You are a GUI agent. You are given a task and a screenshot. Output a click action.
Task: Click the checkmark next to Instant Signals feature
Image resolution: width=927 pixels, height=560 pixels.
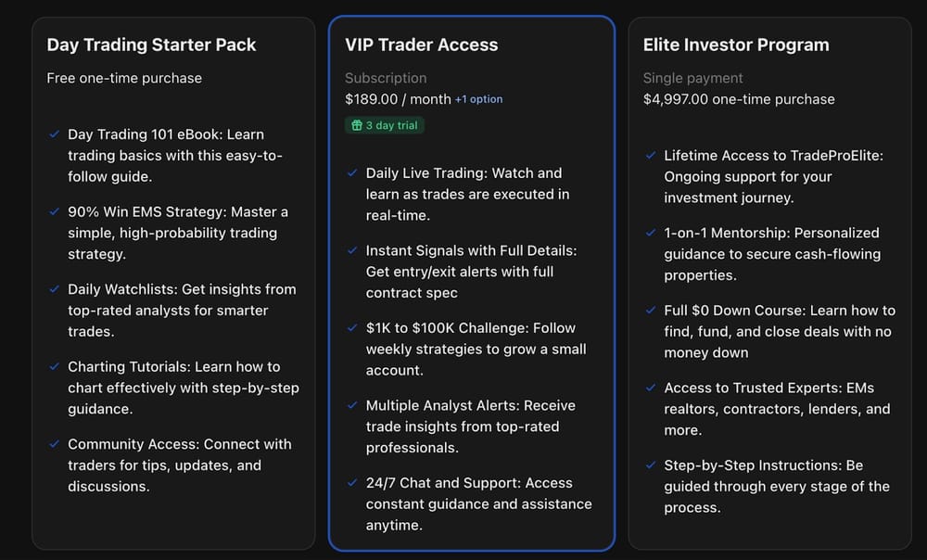(x=352, y=250)
